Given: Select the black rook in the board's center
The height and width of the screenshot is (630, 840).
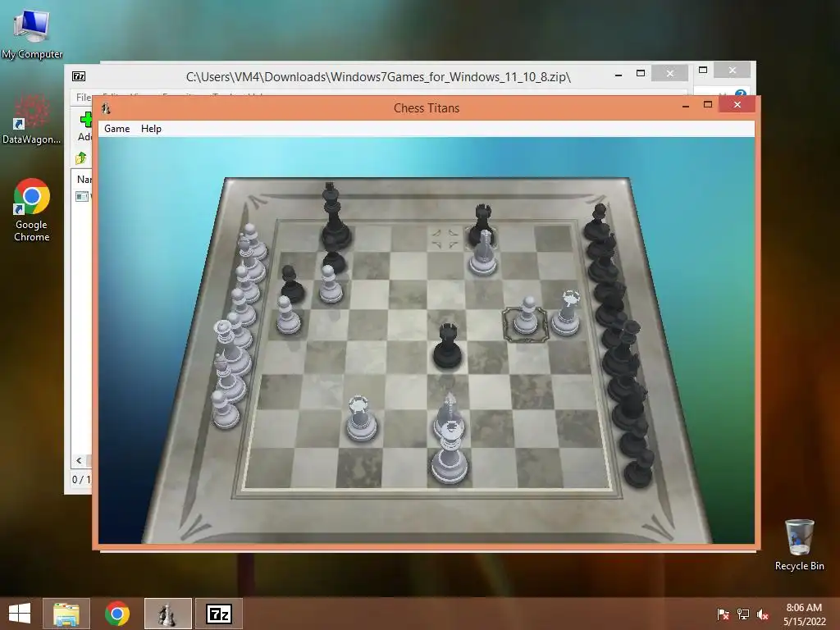Looking at the screenshot, I should point(447,346).
